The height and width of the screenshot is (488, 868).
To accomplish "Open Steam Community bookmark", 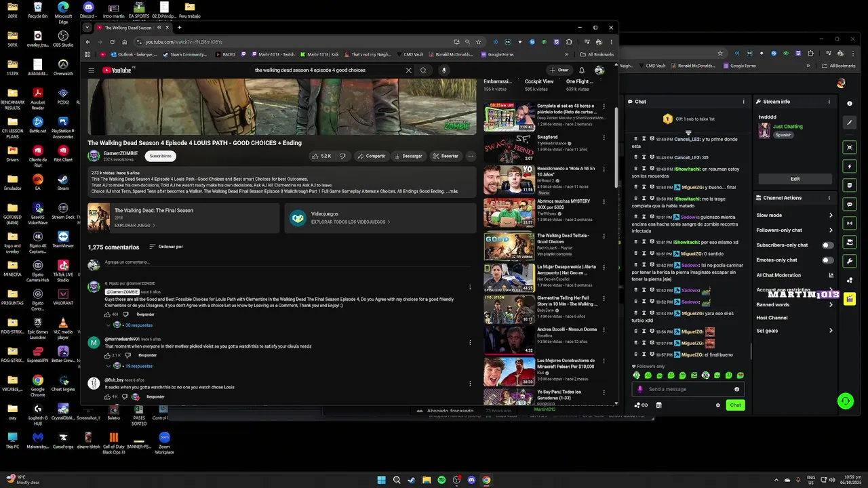I will coord(184,54).
